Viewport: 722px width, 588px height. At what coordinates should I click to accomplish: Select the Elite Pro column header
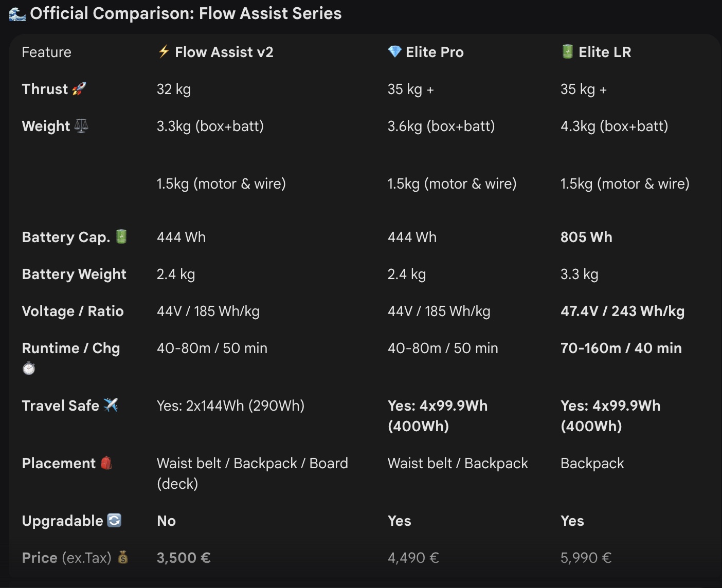pyautogui.click(x=435, y=52)
